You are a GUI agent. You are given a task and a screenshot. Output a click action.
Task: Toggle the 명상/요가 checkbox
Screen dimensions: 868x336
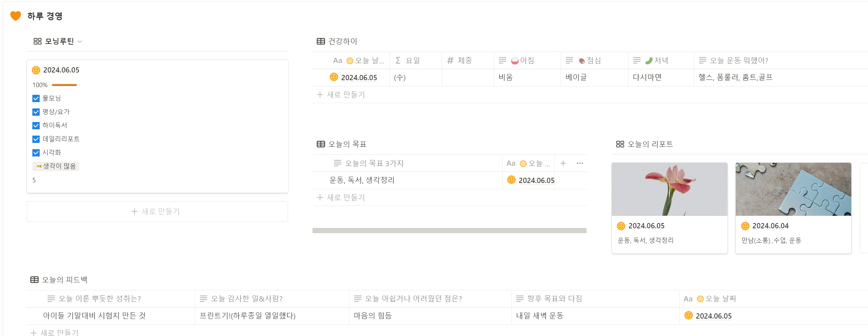point(36,112)
